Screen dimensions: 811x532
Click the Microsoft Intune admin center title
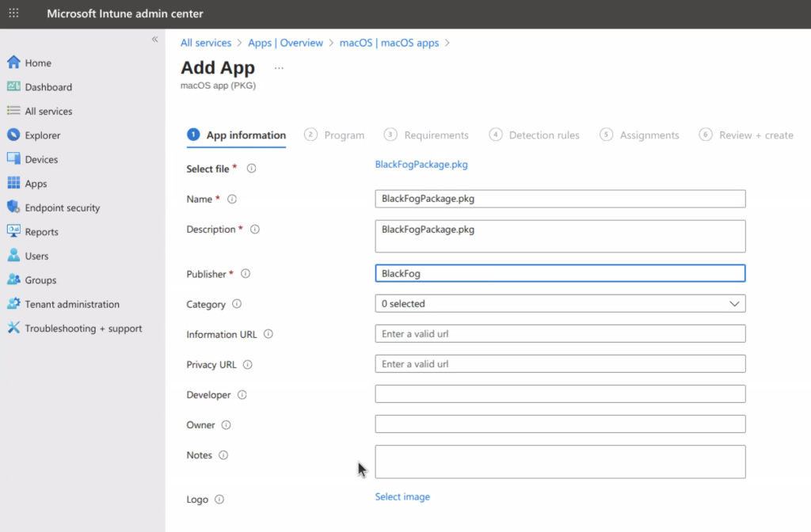pos(125,13)
